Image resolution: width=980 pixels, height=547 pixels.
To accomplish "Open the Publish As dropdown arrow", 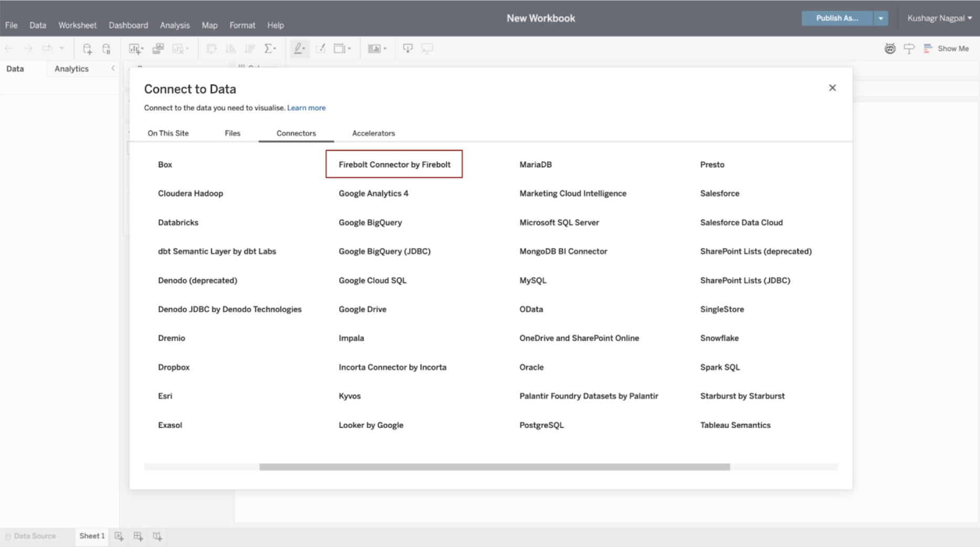I will click(x=881, y=18).
